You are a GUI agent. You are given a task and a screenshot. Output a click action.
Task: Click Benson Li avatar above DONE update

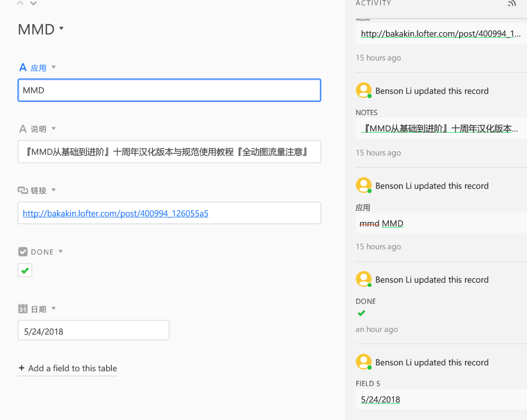coord(364,279)
